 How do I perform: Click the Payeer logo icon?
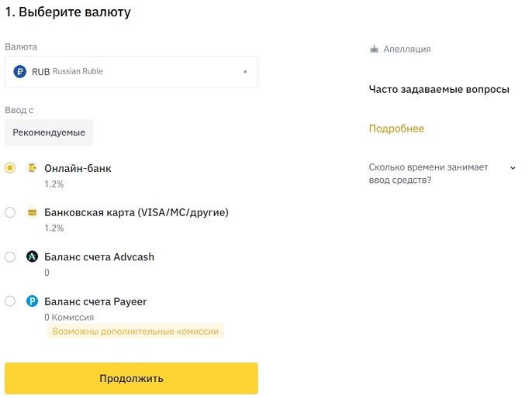(33, 301)
